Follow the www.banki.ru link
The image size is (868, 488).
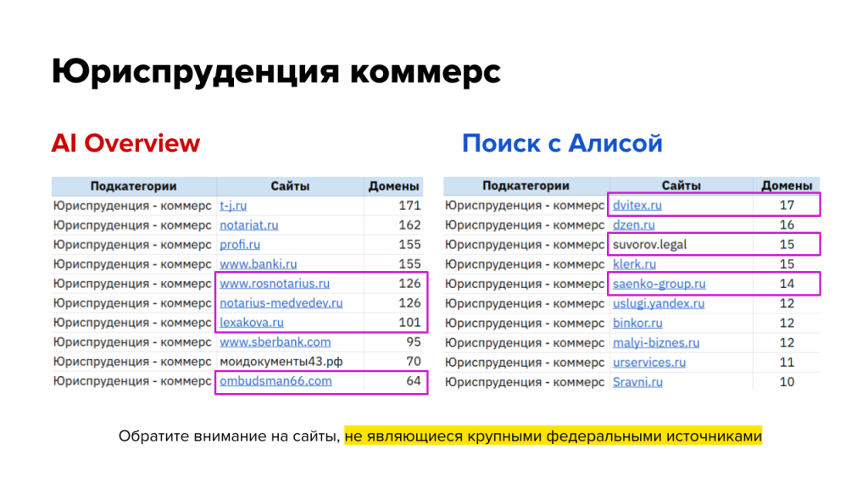(258, 264)
